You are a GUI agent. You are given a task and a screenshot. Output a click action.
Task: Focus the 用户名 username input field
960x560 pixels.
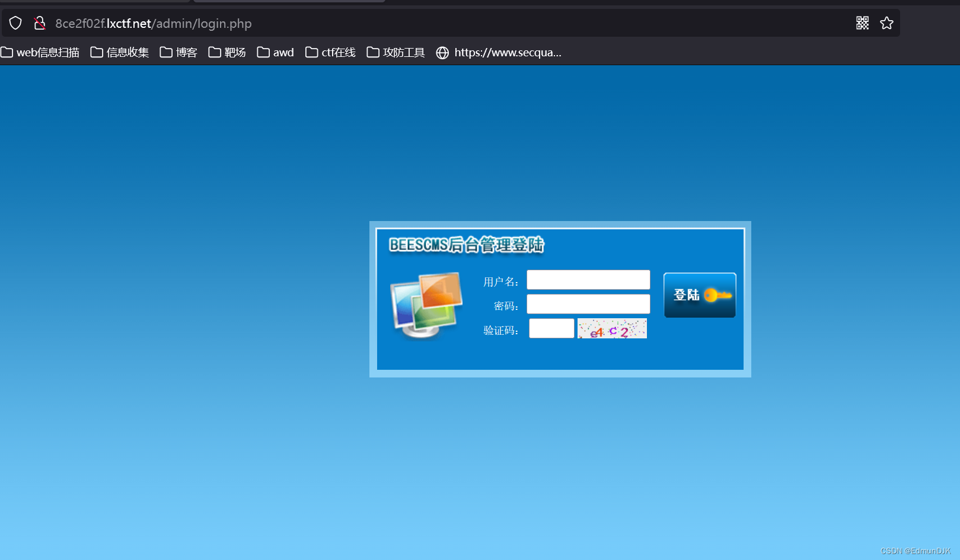tap(588, 280)
